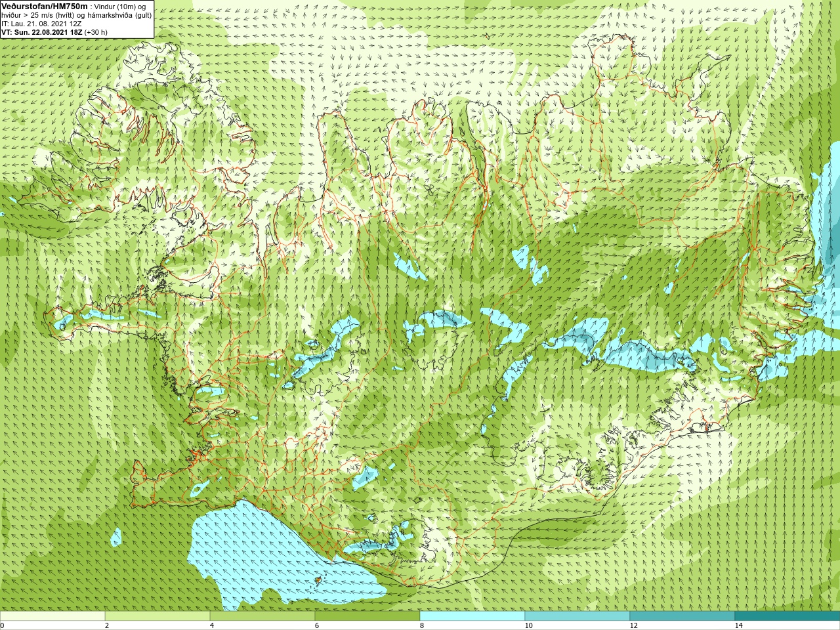Click the "Veðurstofan/HM750m" title text

click(x=44, y=6)
